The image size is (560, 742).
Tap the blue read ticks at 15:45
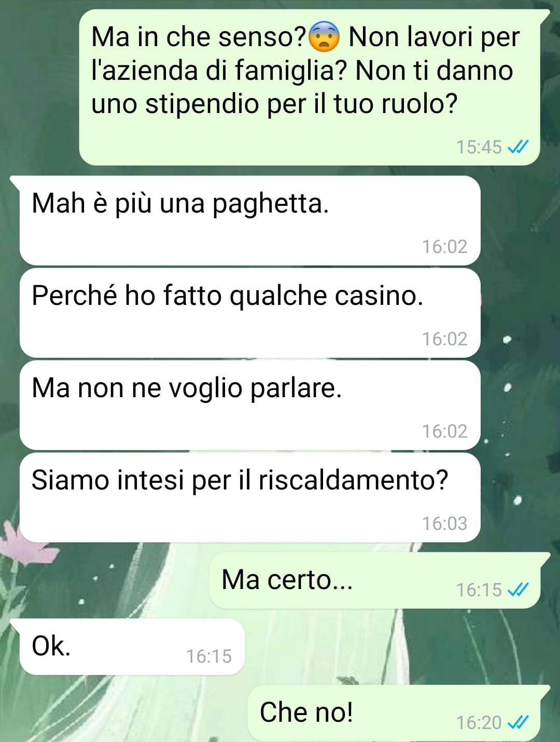coord(517,147)
